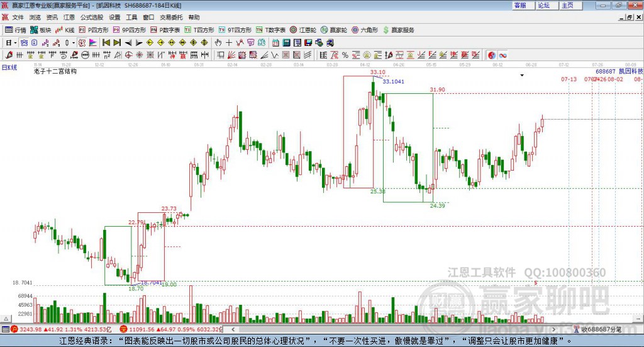The height and width of the screenshot is (347, 644).
Task: Switch to the K线 candlestick chart
Action: 65,30
